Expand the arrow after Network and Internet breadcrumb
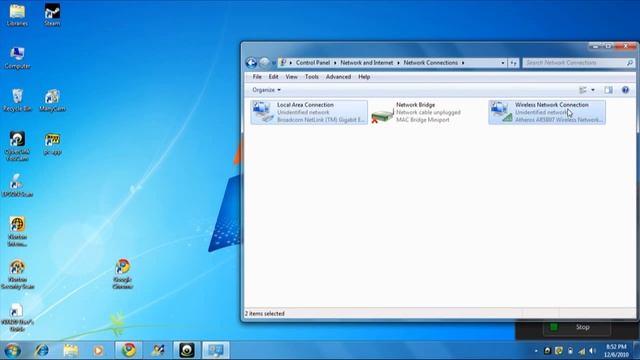The width and height of the screenshot is (640, 360). coord(398,63)
